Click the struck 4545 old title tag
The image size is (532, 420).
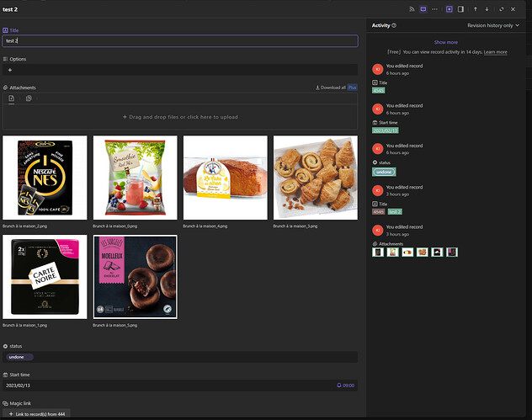tap(378, 212)
